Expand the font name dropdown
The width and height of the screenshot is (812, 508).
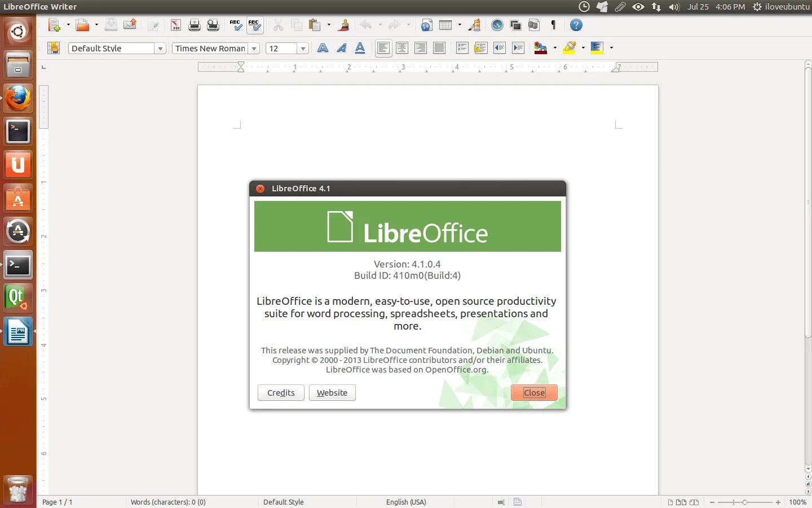click(254, 49)
